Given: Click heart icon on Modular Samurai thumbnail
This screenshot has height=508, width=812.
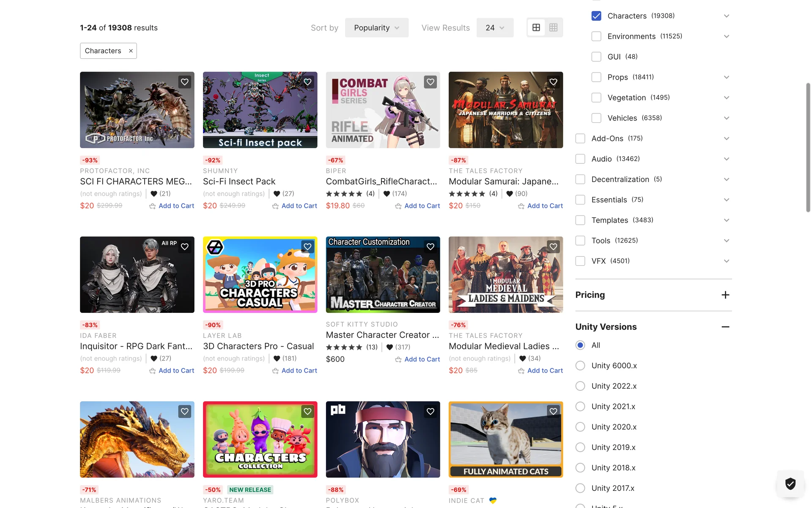Looking at the screenshot, I should point(553,82).
